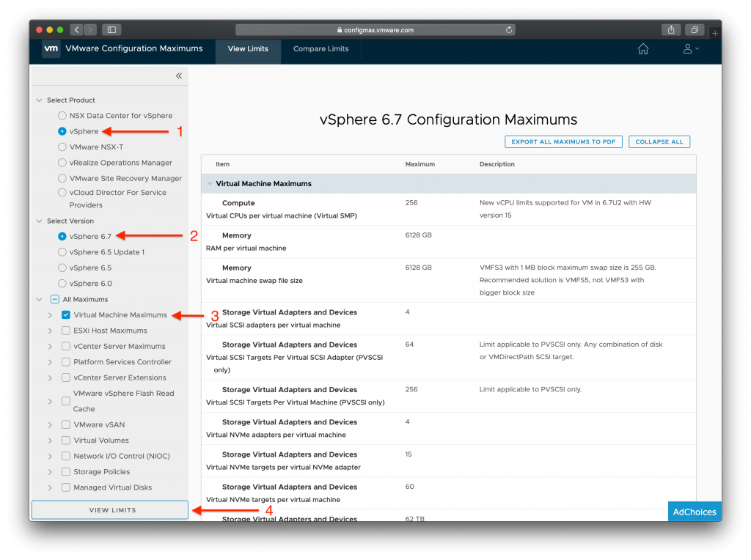Open the user account icon menu
Image resolution: width=751 pixels, height=560 pixels.
click(690, 49)
